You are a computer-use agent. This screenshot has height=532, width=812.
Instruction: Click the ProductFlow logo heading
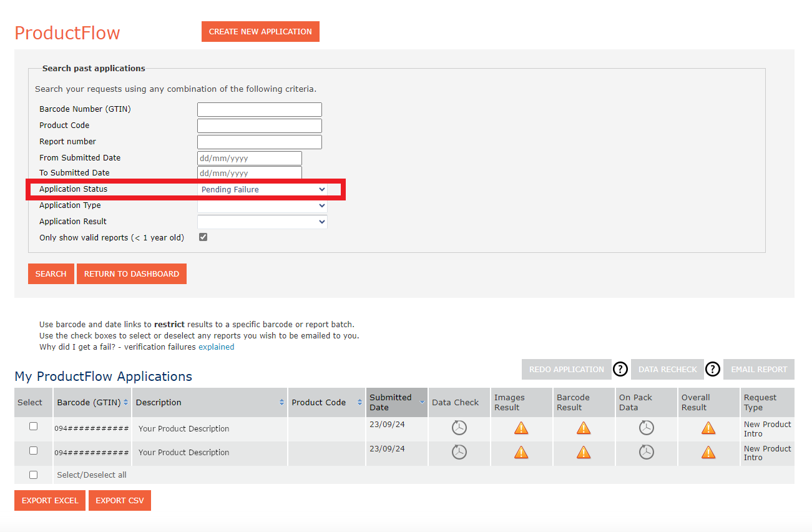(x=67, y=32)
